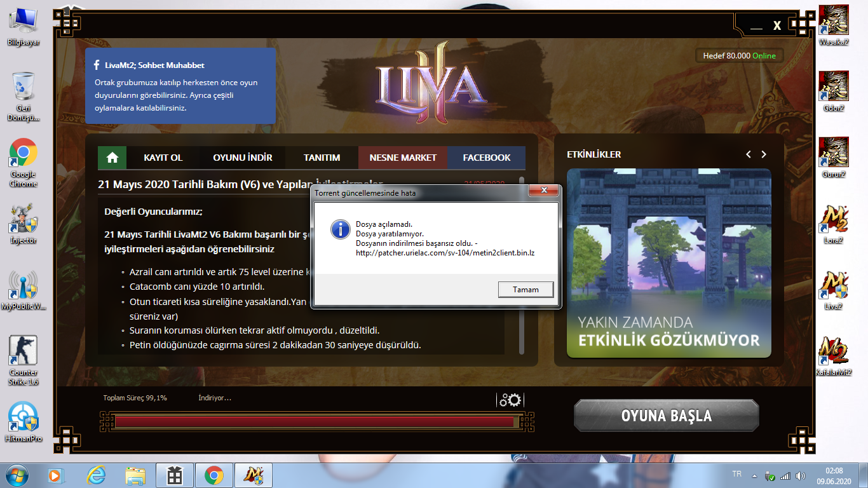Open the launcher settings gear icon

(510, 400)
